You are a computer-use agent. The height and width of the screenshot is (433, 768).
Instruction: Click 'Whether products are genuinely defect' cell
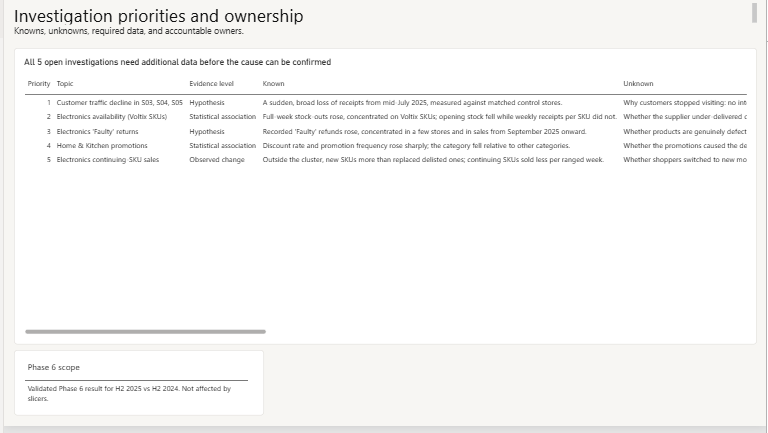[x=685, y=132]
